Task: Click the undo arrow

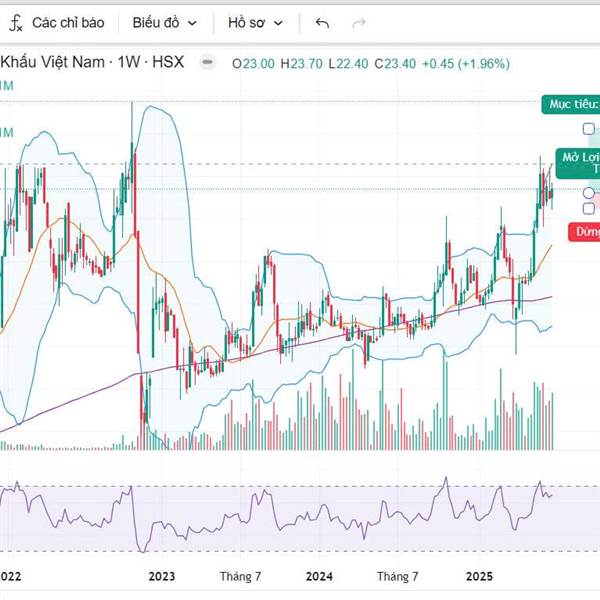Action: click(x=322, y=23)
